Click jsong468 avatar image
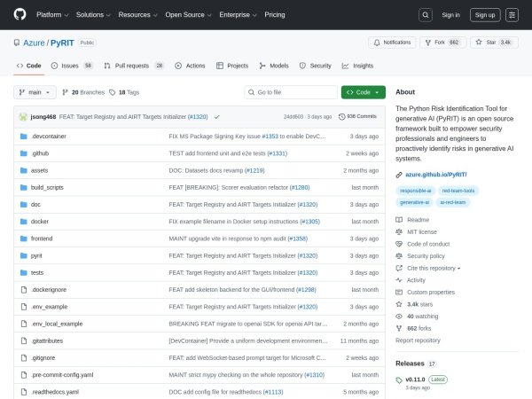Screen dimensions: 532x399 tap(23, 117)
